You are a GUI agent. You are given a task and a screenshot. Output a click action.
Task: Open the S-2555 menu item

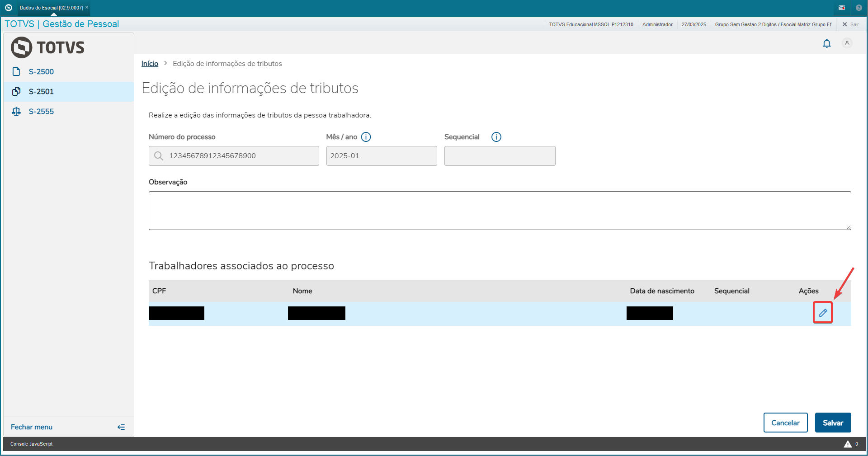click(41, 111)
